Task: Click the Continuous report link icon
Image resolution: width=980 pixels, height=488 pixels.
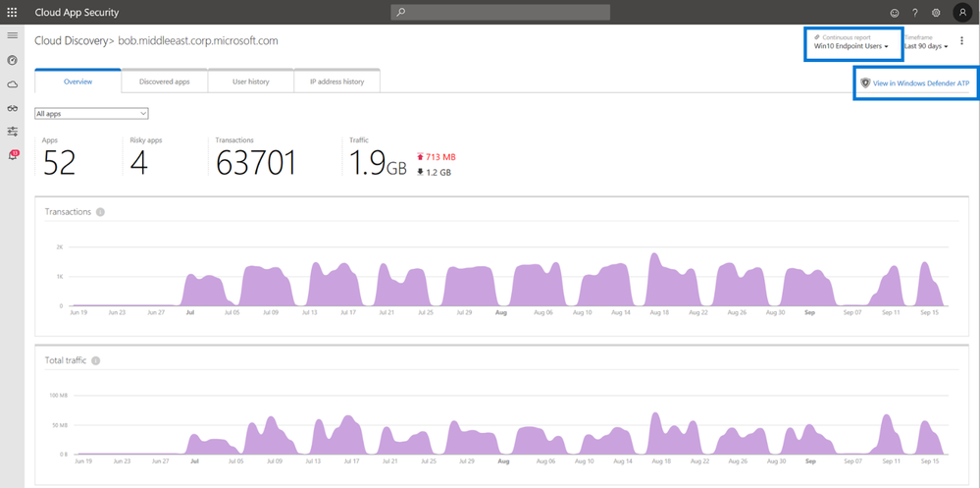Action: coord(817,37)
